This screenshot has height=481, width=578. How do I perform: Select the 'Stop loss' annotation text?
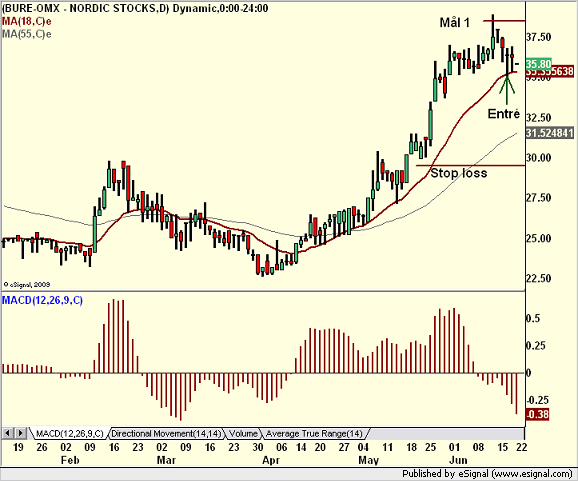tap(459, 173)
